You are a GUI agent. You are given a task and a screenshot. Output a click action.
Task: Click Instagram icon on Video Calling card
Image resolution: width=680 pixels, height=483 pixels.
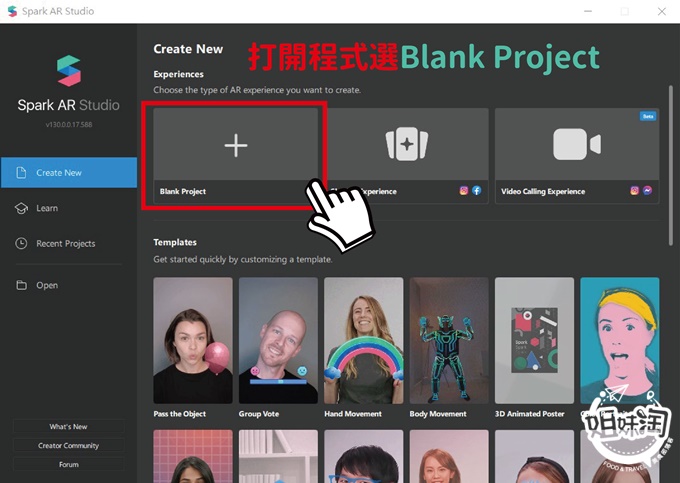click(x=634, y=191)
